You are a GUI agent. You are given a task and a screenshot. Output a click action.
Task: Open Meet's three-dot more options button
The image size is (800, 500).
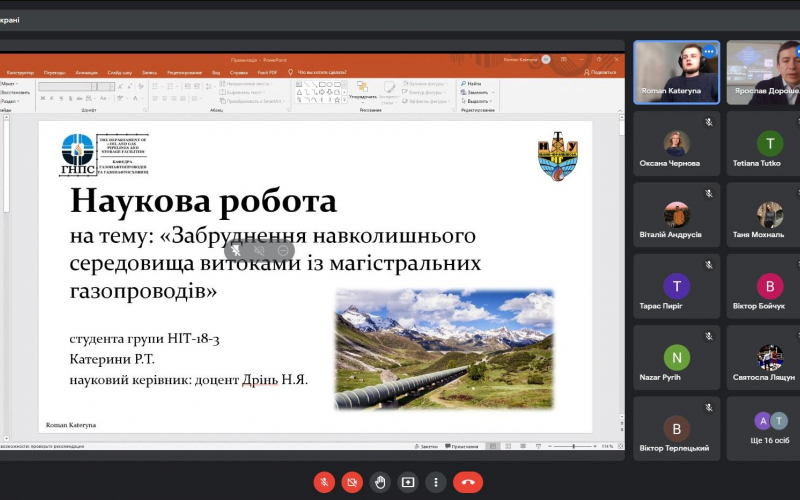coord(436,482)
